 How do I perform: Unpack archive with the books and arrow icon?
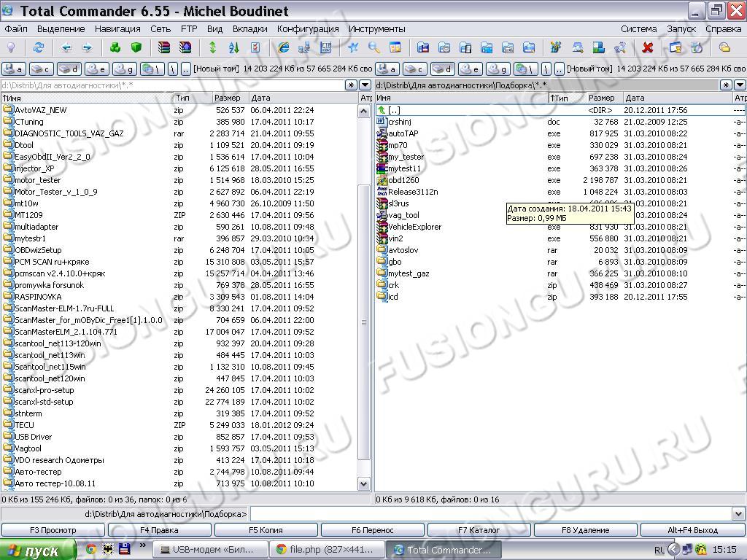pyautogui.click(x=185, y=47)
